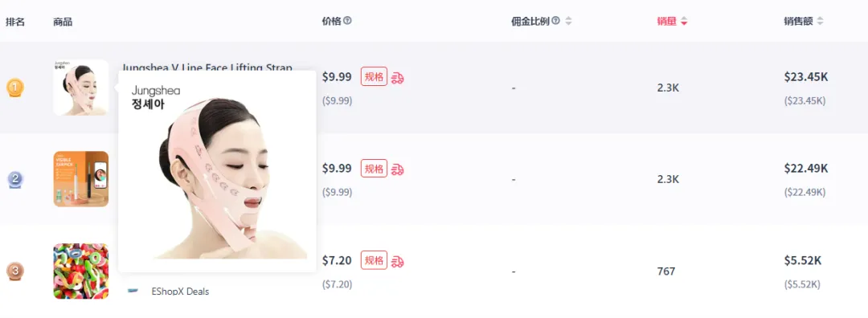Open the gummy candy product thumbnail
The image size is (868, 318).
pyautogui.click(x=81, y=271)
